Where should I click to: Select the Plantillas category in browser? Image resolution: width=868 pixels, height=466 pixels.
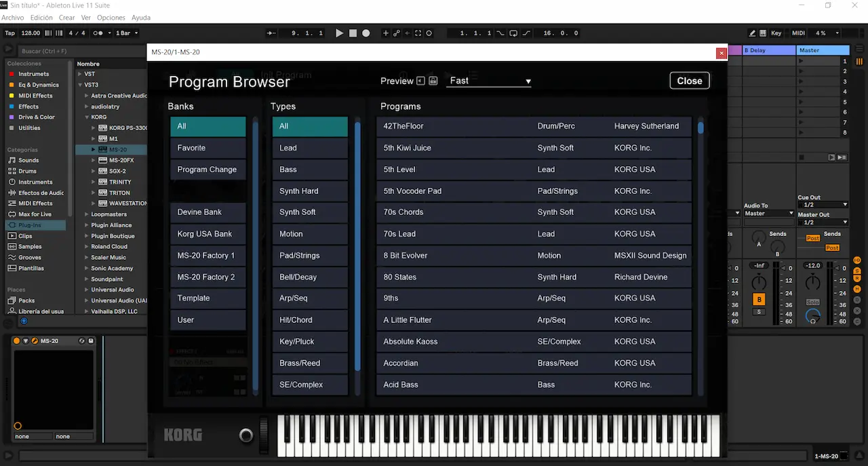tap(31, 269)
